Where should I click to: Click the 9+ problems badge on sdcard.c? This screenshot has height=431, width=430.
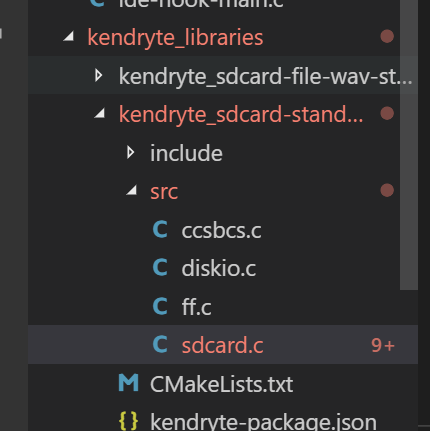point(383,345)
